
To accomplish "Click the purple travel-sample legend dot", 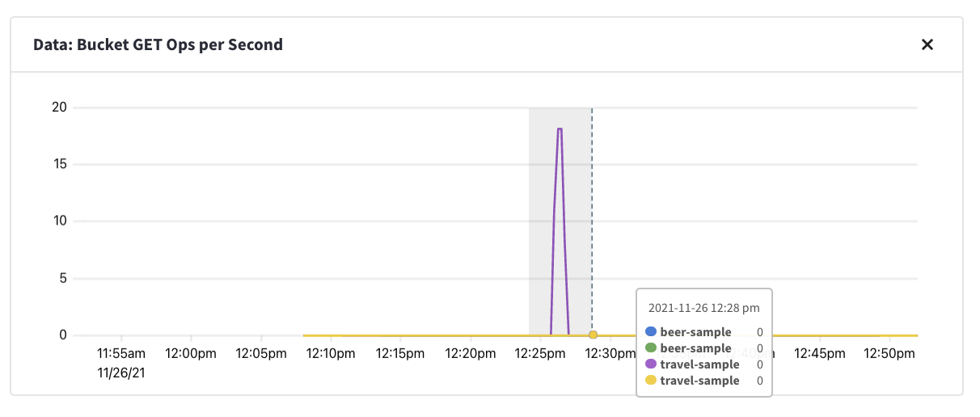I will point(651,364).
